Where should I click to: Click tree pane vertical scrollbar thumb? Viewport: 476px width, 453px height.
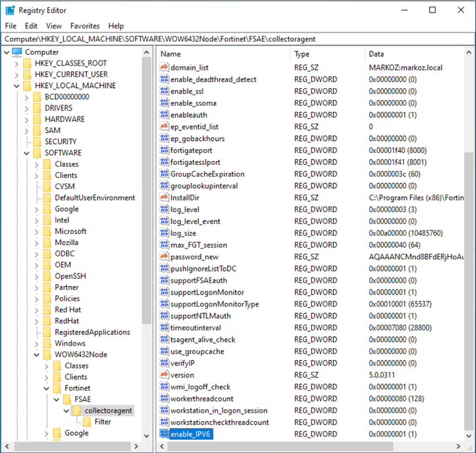coord(146,191)
